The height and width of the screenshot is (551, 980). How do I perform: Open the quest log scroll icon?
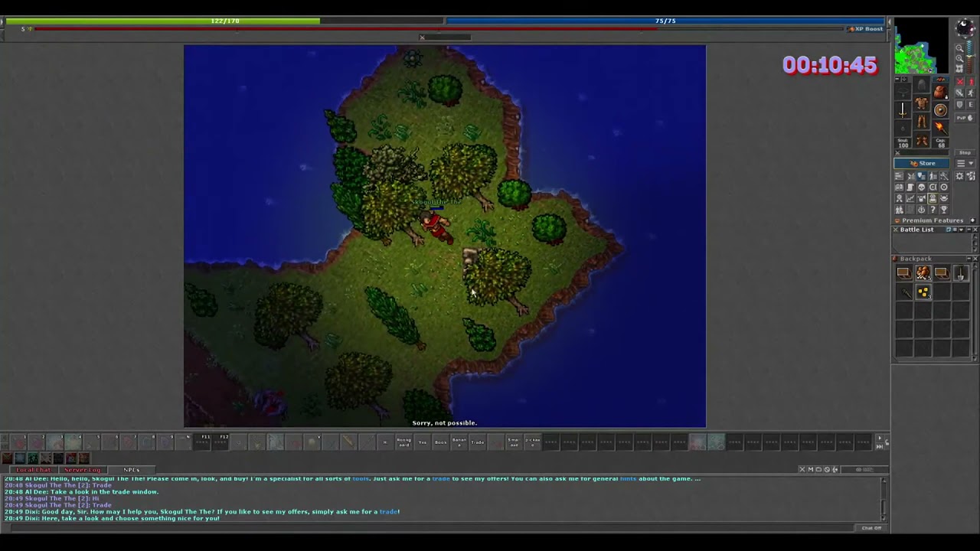click(910, 187)
